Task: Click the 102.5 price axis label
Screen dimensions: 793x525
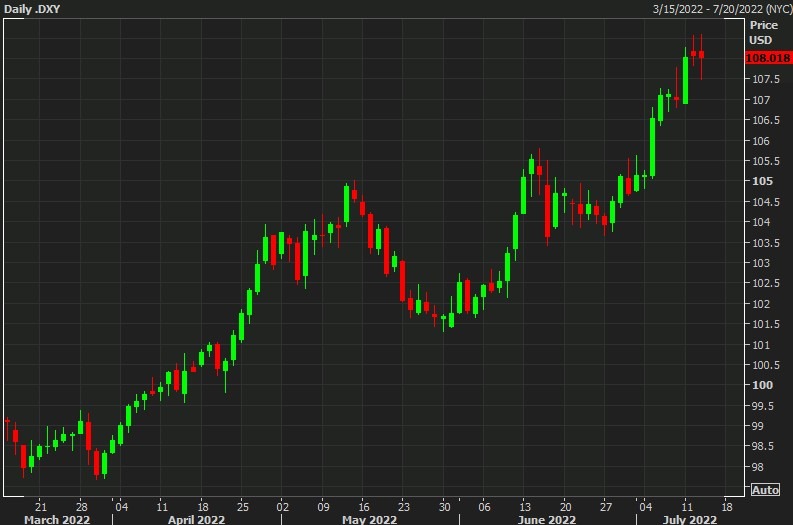Action: click(x=766, y=283)
